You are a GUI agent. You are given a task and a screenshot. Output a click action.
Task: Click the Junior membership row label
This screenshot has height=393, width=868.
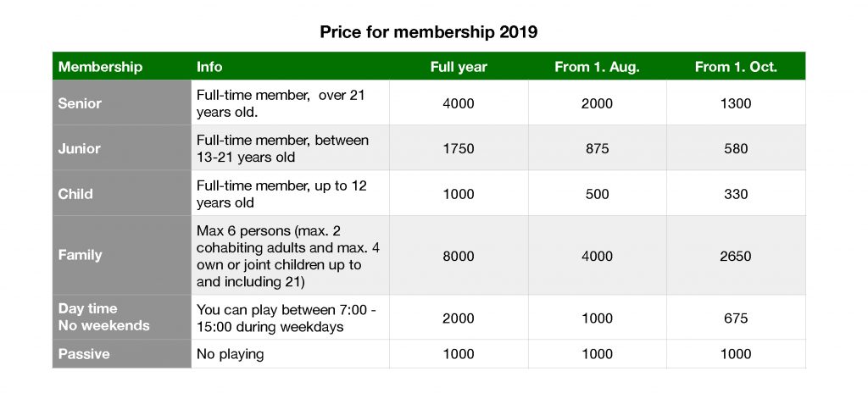(x=79, y=148)
